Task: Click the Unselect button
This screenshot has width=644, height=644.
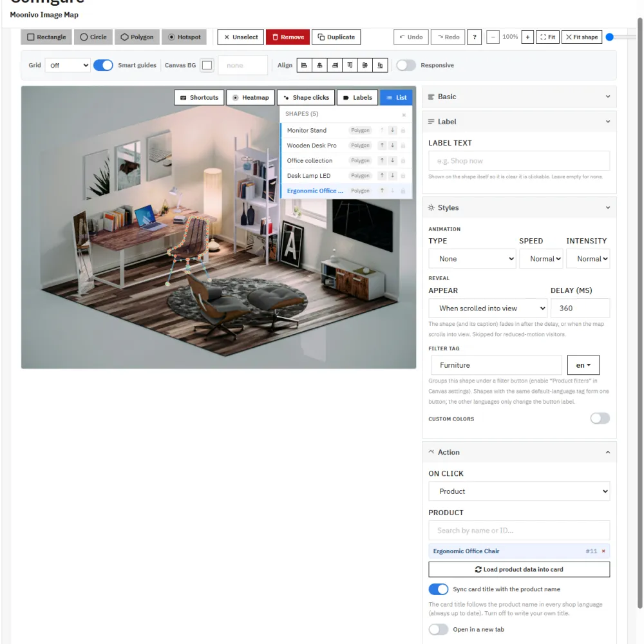Action: (241, 37)
